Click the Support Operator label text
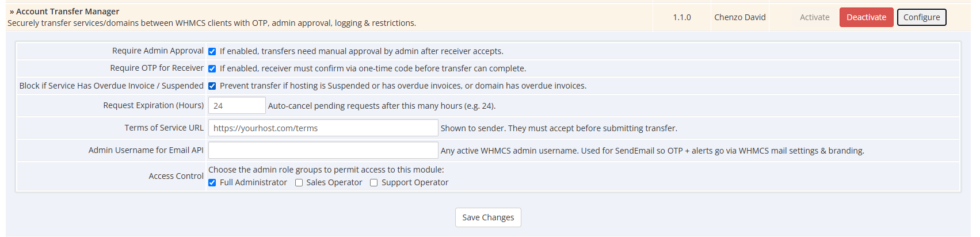 point(415,182)
